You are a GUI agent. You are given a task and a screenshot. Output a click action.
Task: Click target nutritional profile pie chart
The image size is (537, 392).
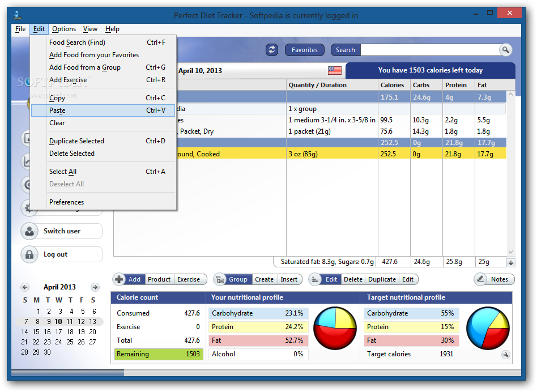point(488,328)
